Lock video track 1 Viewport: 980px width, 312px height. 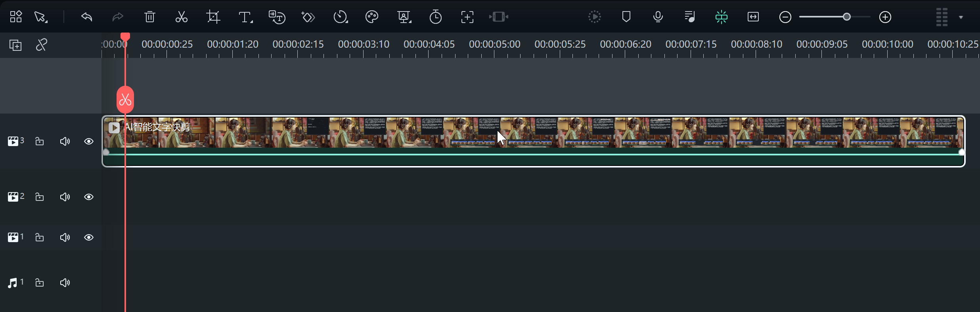click(x=40, y=237)
